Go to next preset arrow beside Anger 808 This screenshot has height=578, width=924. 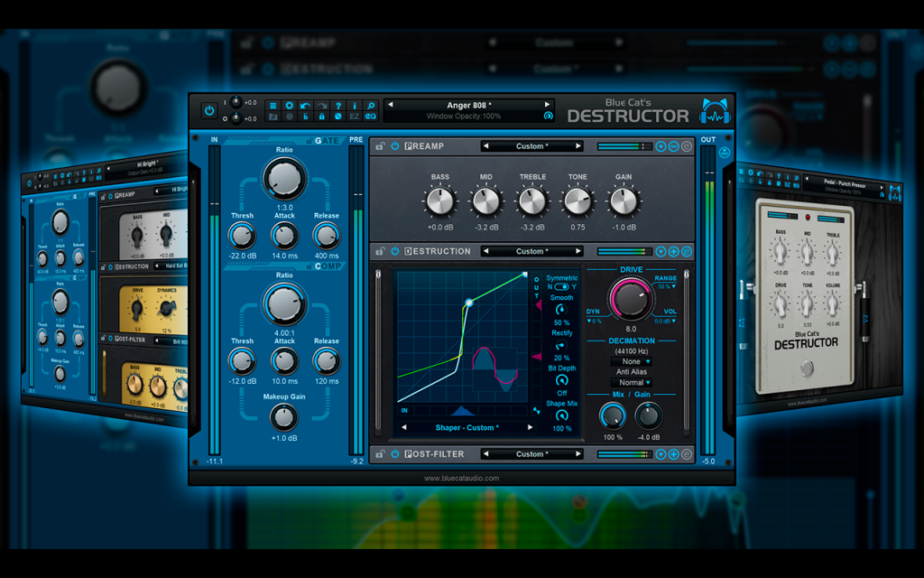(x=548, y=105)
